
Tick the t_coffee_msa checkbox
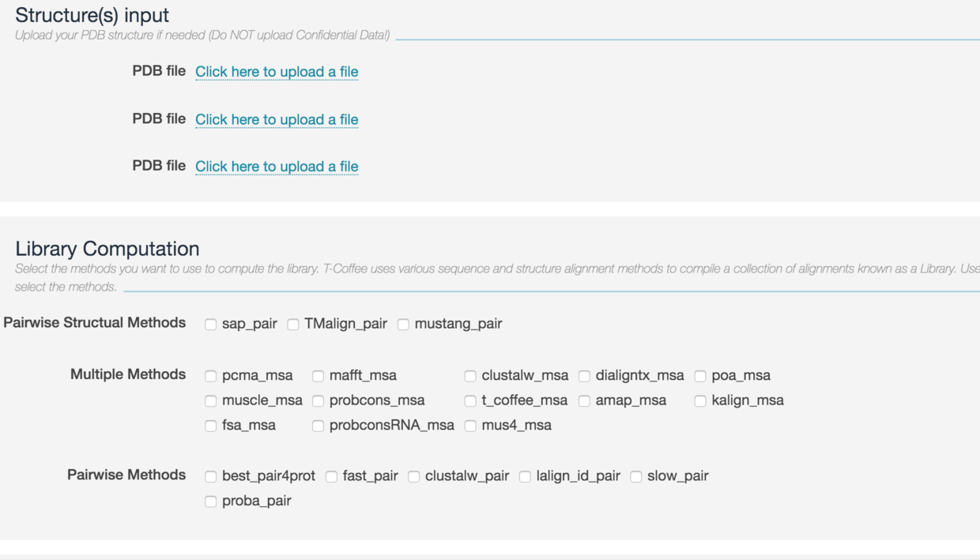coord(470,401)
